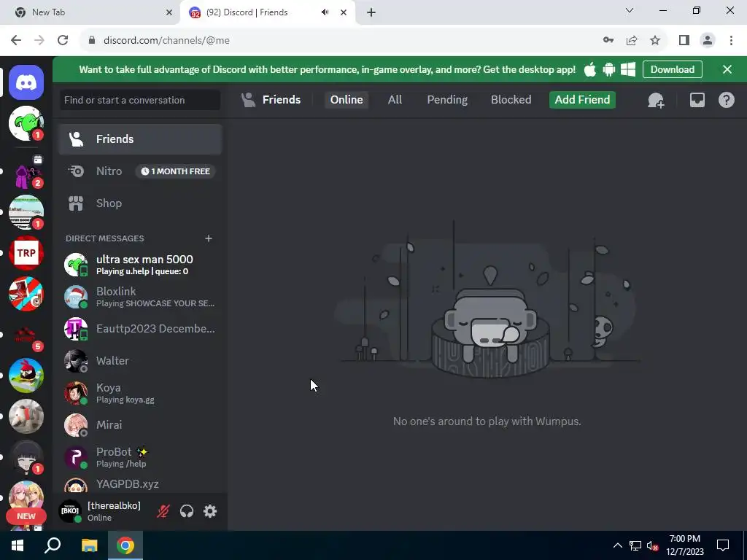Open a new browser tab
The height and width of the screenshot is (560, 747).
[x=371, y=12]
